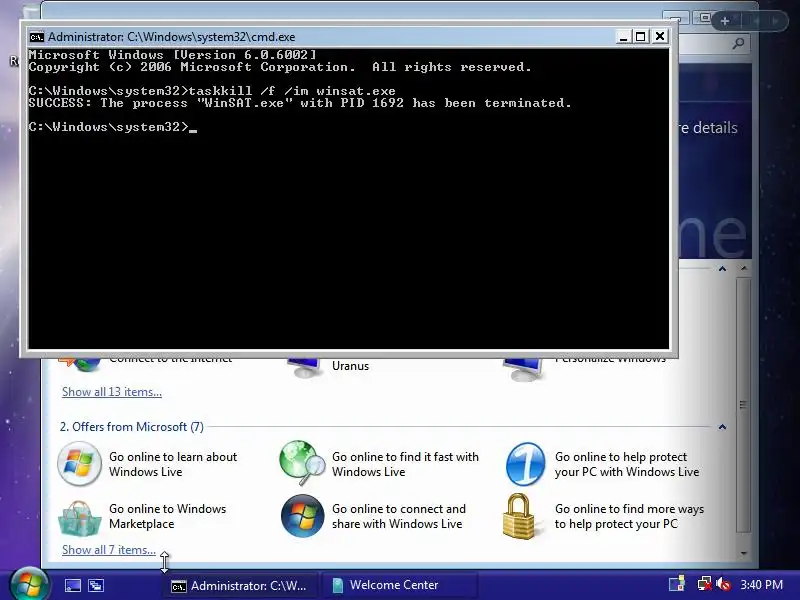
Task: Click the Windows Marketplace shopping bag icon
Action: pos(79,517)
